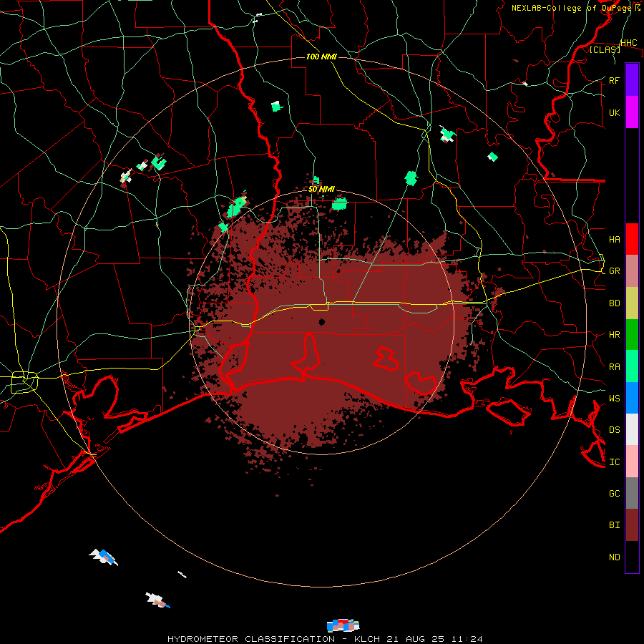Click the GC legend label
644x644 pixels.
pyautogui.click(x=614, y=494)
